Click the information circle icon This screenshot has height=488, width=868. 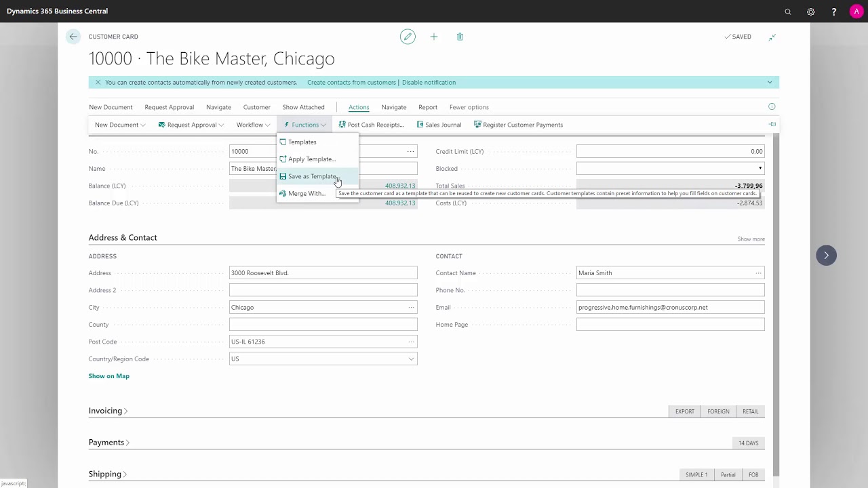[772, 106]
